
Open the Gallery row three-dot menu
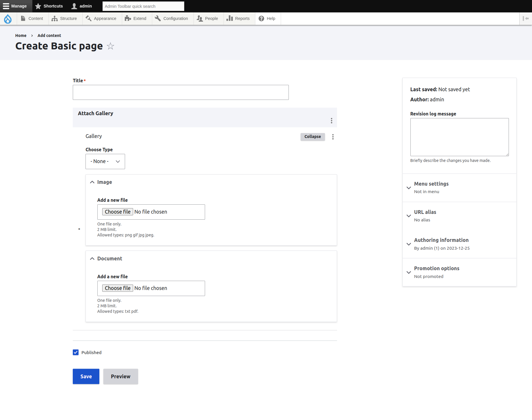[x=333, y=137]
